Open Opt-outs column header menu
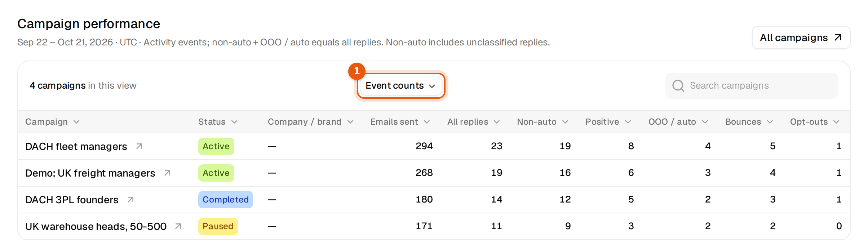 point(815,122)
